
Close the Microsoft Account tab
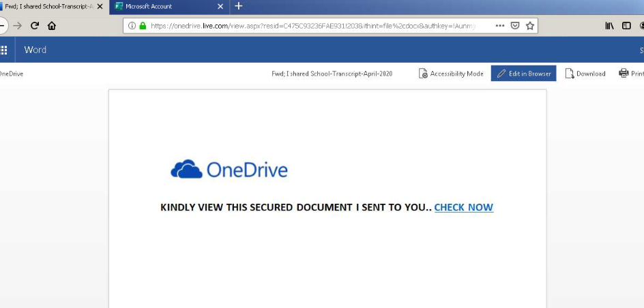pos(220,7)
